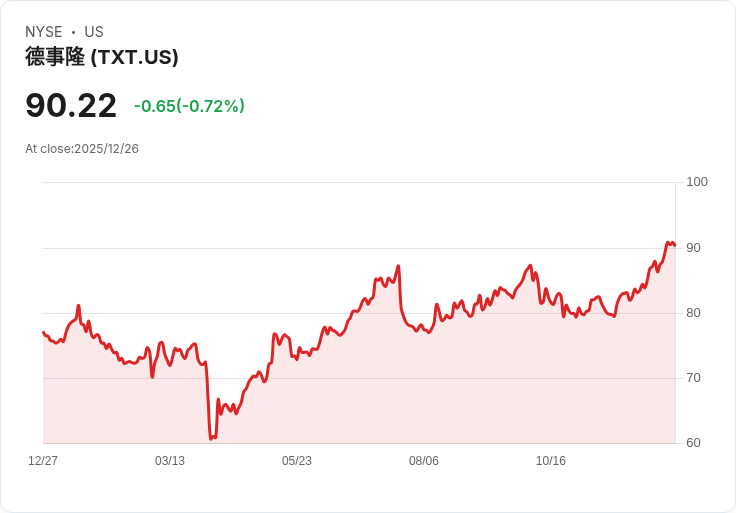Click the start point of the price line
The image size is (736, 513).
pyautogui.click(x=43, y=332)
